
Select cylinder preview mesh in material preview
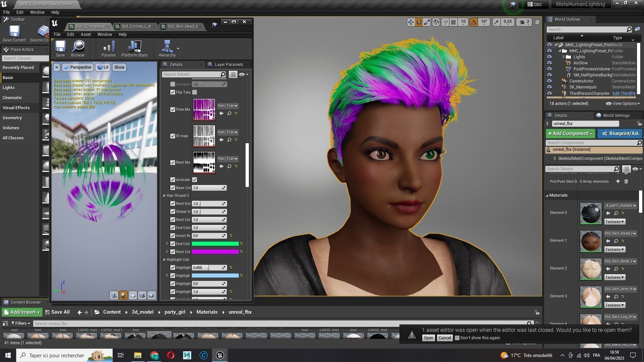tap(114, 295)
